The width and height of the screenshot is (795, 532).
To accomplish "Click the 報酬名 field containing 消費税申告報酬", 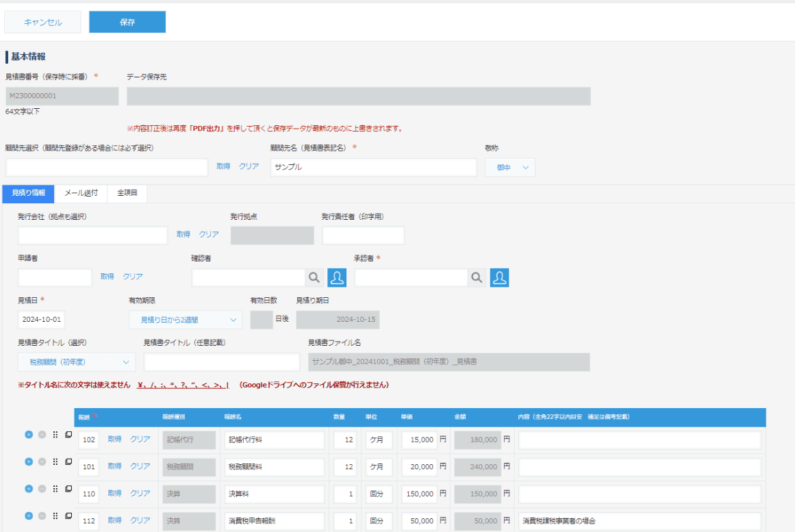I will tap(275, 521).
